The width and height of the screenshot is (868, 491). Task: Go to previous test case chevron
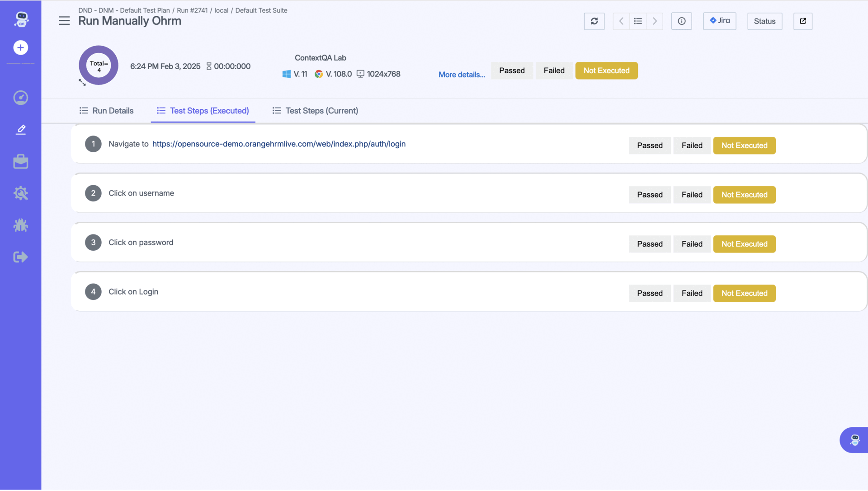pyautogui.click(x=621, y=21)
